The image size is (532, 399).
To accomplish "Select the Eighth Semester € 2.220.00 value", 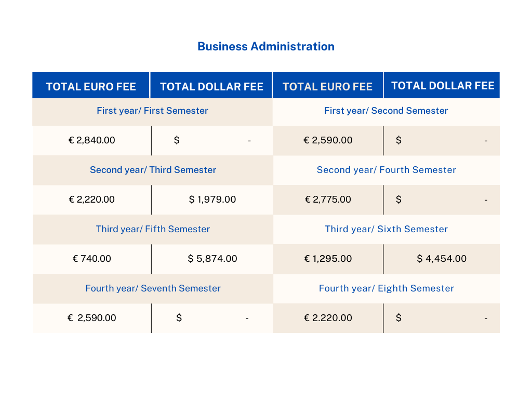I will (x=327, y=318).
